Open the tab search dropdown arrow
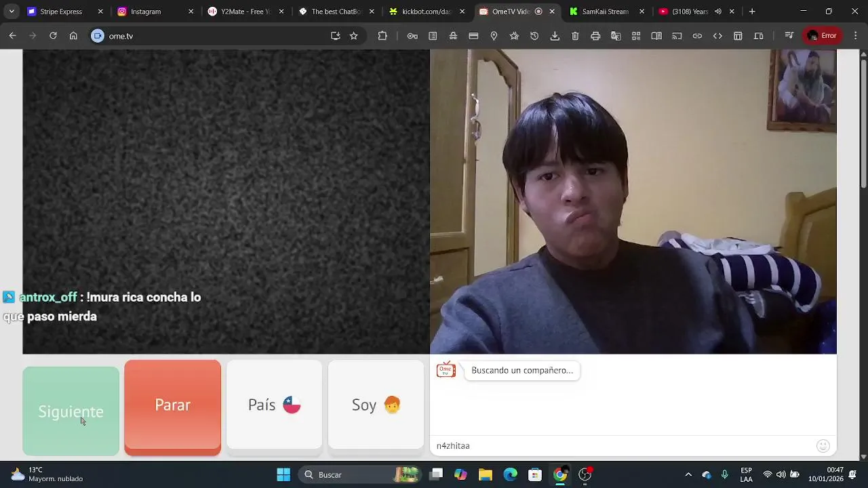 [x=12, y=12]
